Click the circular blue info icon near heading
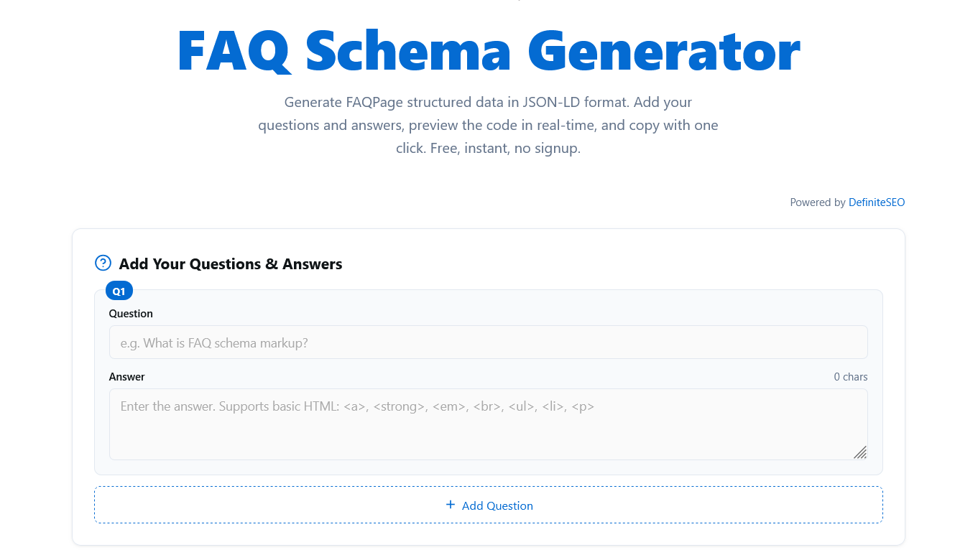 click(x=103, y=263)
